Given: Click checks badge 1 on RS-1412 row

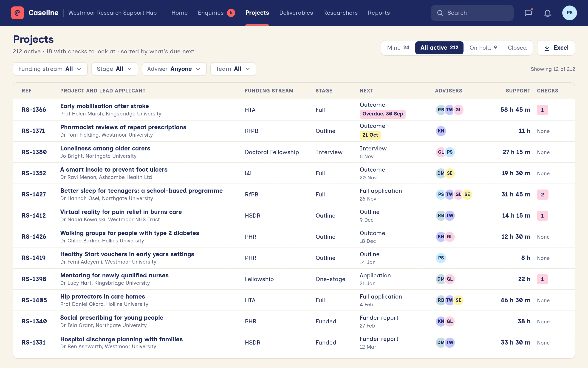Looking at the screenshot, I should coord(542,216).
